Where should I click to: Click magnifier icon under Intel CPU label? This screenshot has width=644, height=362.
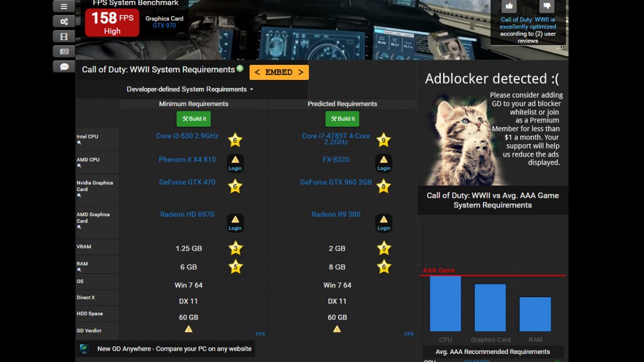click(x=79, y=143)
